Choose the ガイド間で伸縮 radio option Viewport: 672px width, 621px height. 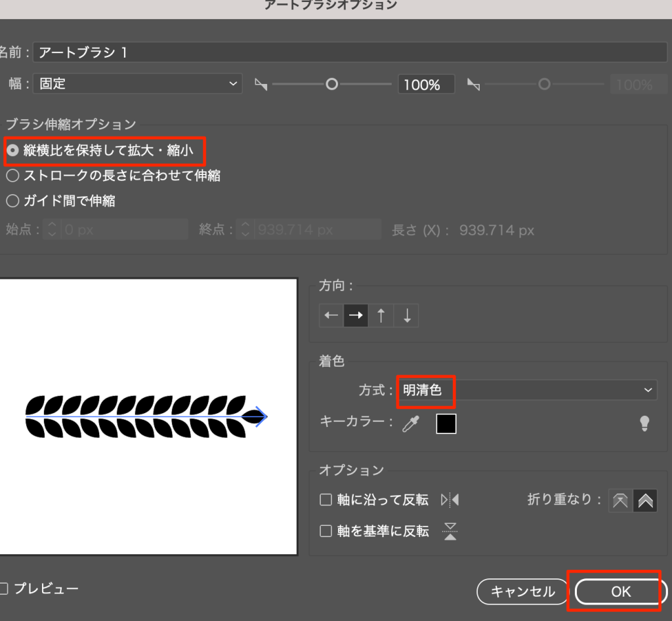[12, 201]
